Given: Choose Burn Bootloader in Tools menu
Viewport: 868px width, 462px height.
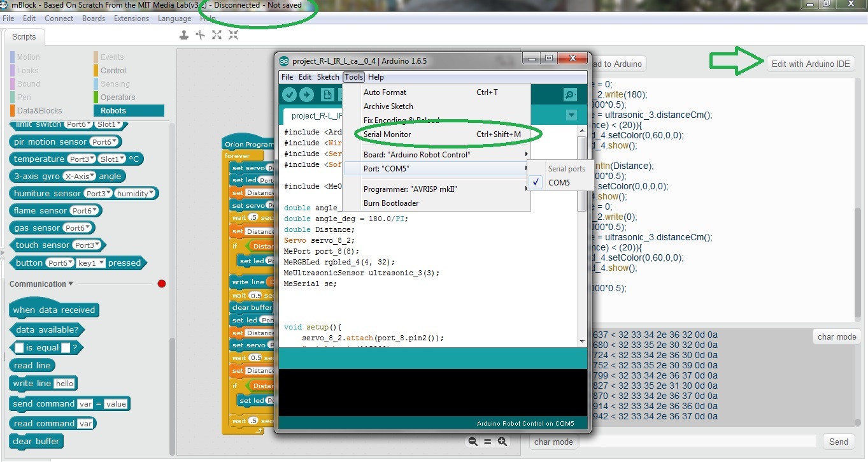Looking at the screenshot, I should coord(436,203).
